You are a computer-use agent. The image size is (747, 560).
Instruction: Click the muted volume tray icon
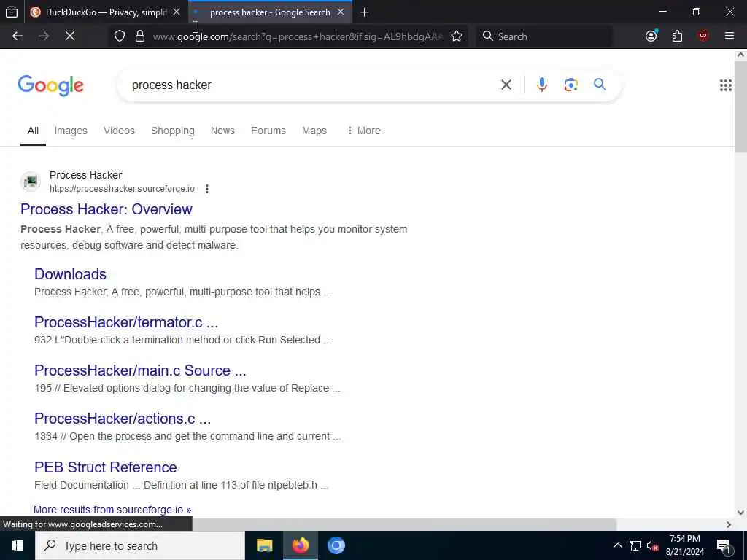click(653, 545)
